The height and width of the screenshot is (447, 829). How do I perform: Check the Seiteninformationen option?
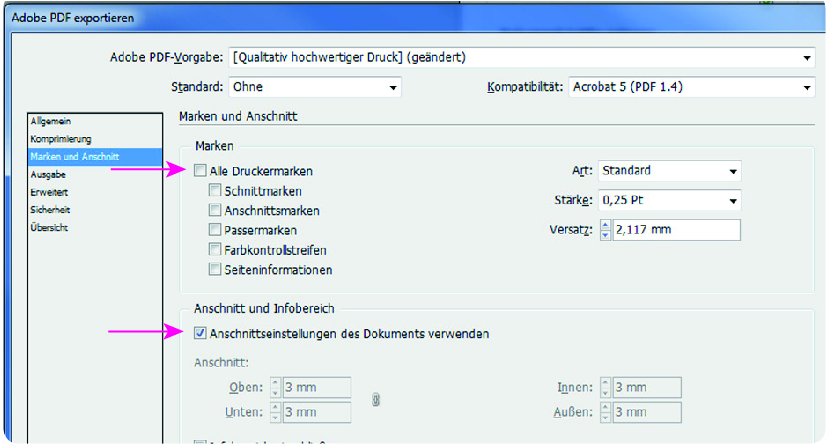(215, 269)
